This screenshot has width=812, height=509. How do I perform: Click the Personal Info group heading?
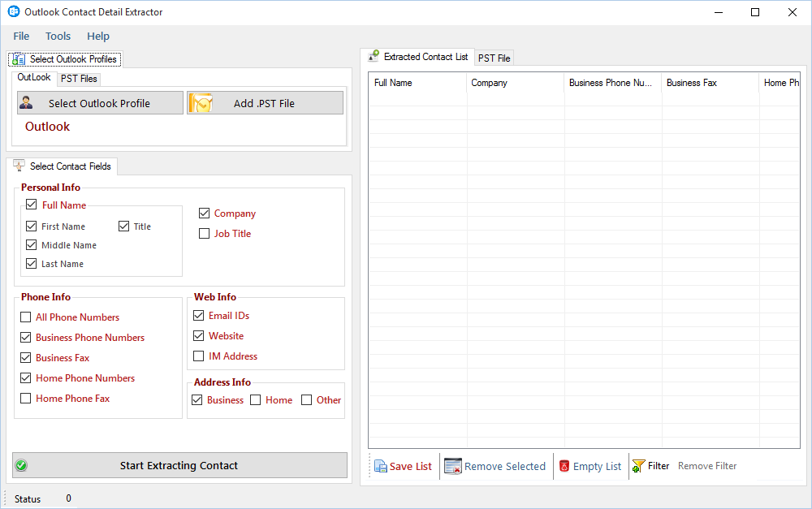click(50, 188)
